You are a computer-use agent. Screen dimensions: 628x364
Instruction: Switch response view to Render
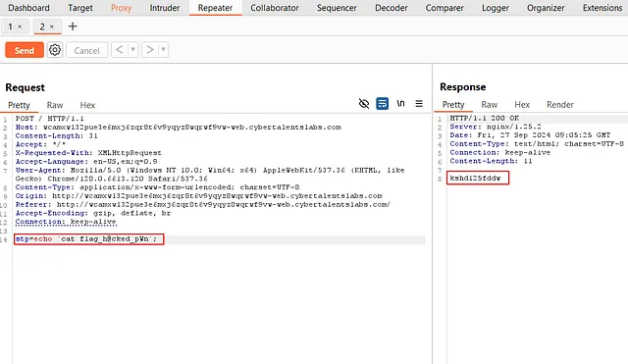click(560, 105)
